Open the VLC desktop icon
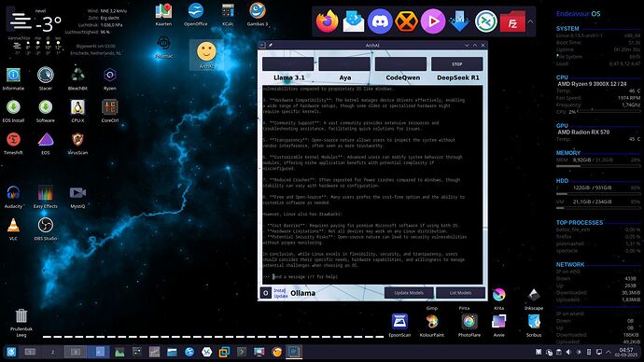Viewport: 644px width, 362px height. coord(13,229)
